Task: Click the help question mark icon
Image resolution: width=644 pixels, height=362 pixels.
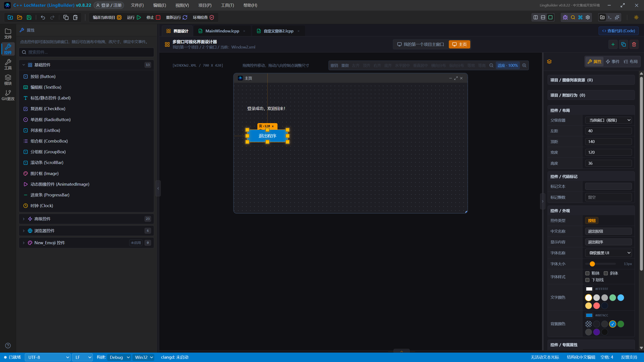Action: click(x=8, y=345)
